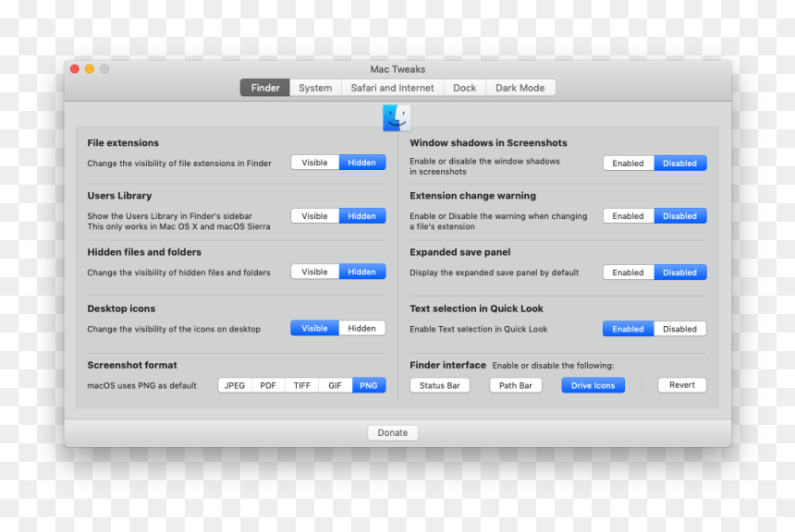Close the Mac Tweaks window

click(x=75, y=69)
